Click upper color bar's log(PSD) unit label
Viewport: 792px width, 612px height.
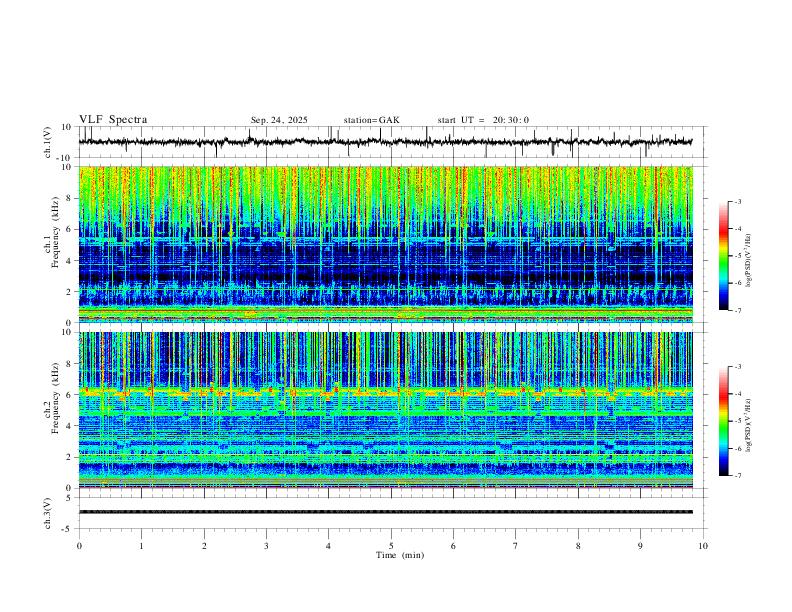coord(749,261)
